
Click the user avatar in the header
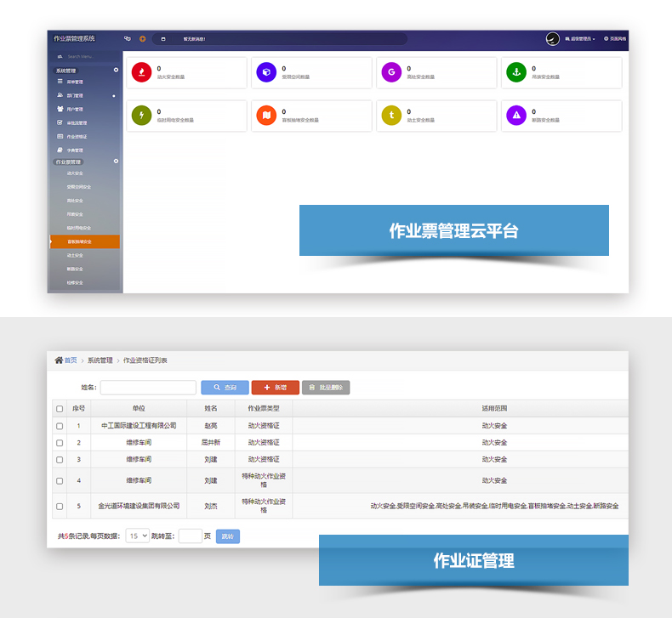(x=553, y=38)
